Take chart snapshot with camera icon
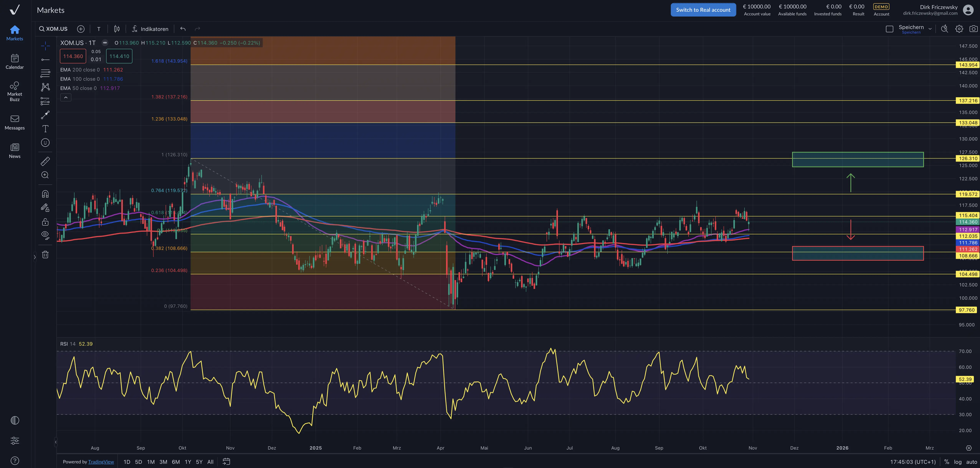This screenshot has height=468, width=980. click(973, 29)
